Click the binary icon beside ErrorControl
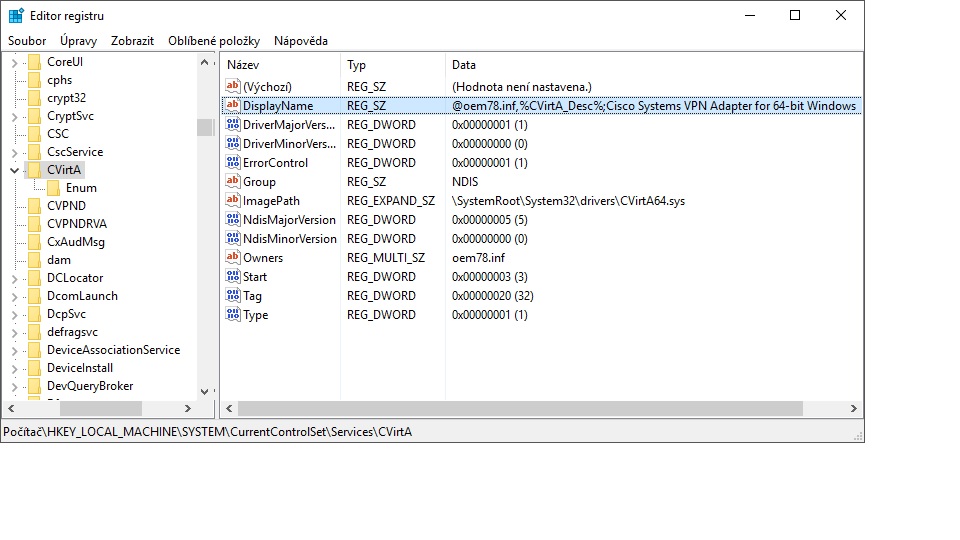Viewport: 960px width, 540px height. tap(233, 162)
